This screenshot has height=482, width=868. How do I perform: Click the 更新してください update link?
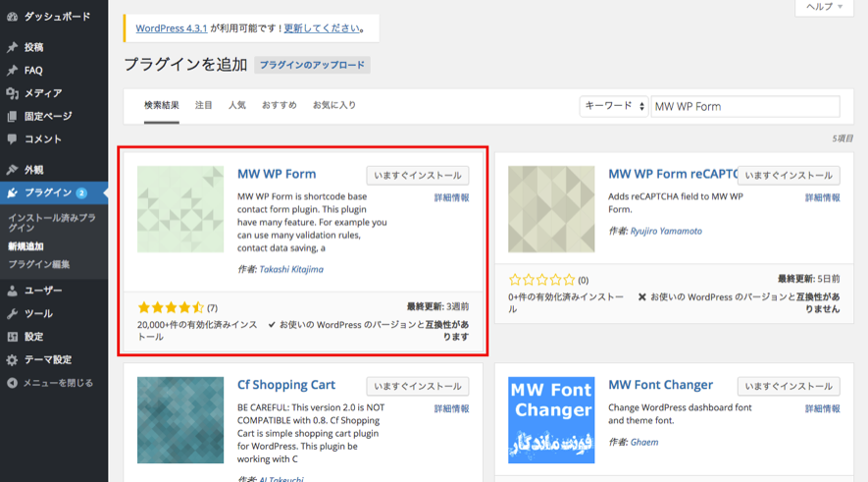[321, 28]
